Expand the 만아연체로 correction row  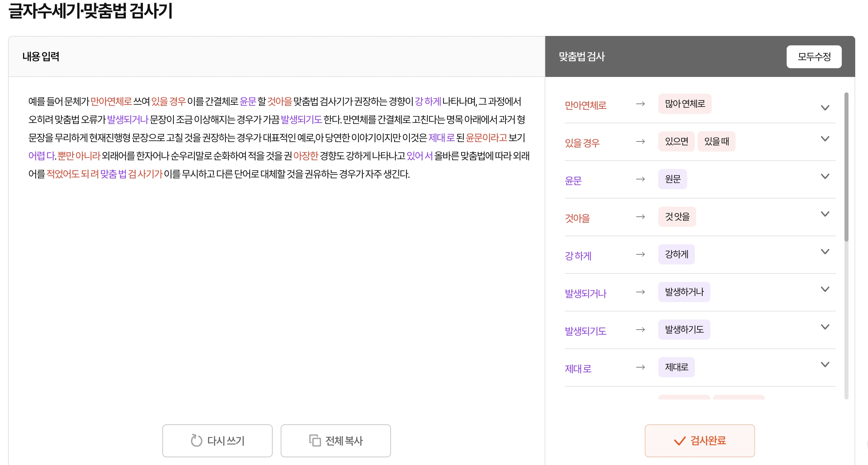pos(826,108)
